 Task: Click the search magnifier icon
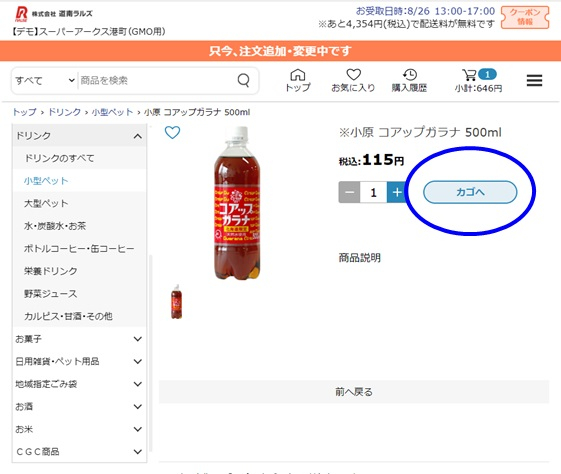click(x=244, y=80)
